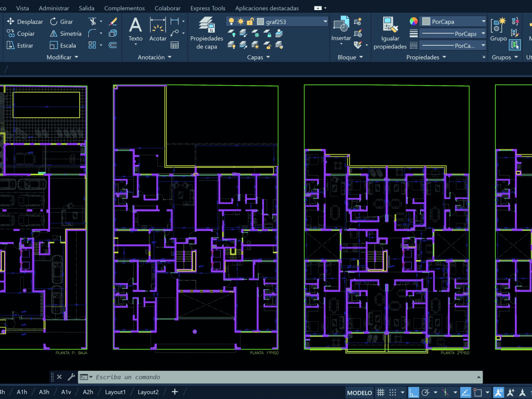This screenshot has height=399, width=532.
Task: Toggle grid display in the status bar
Action: coord(381,392)
